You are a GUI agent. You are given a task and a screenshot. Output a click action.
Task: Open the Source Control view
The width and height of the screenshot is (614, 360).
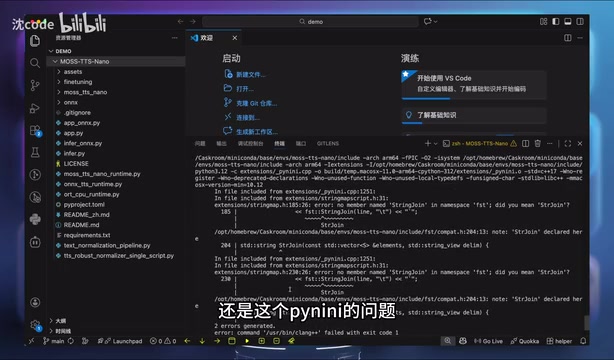[35, 85]
